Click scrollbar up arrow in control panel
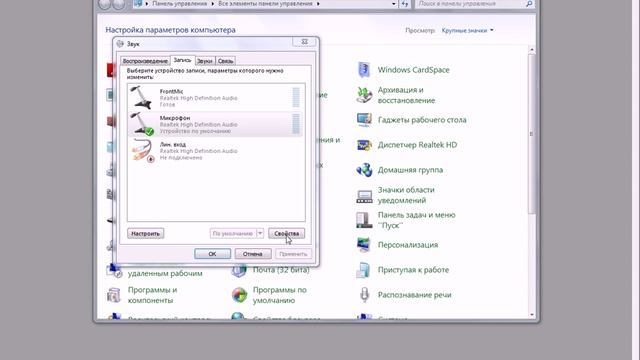The height and width of the screenshot is (360, 640). pyautogui.click(x=531, y=50)
